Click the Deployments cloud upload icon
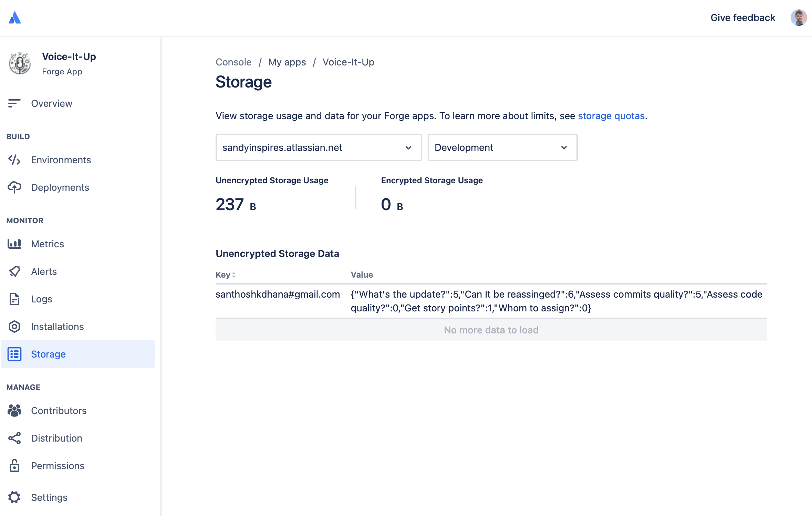Image resolution: width=812 pixels, height=516 pixels. pos(14,187)
